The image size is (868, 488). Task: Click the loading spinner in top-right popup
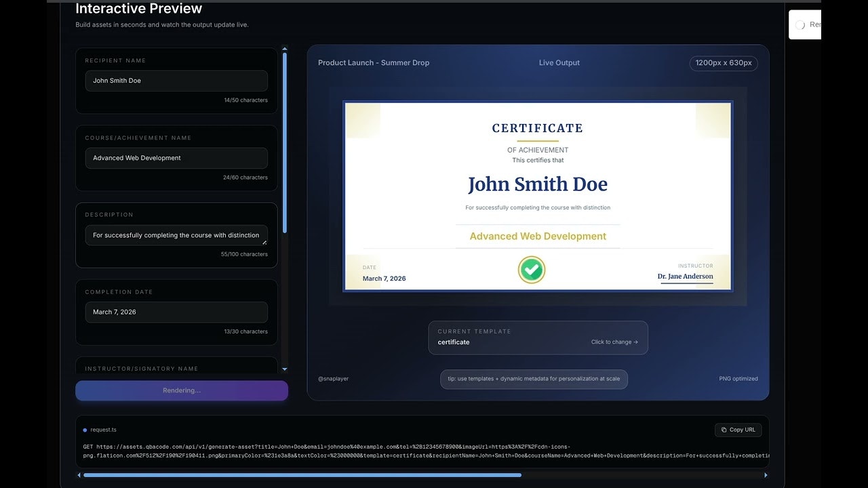tap(800, 25)
